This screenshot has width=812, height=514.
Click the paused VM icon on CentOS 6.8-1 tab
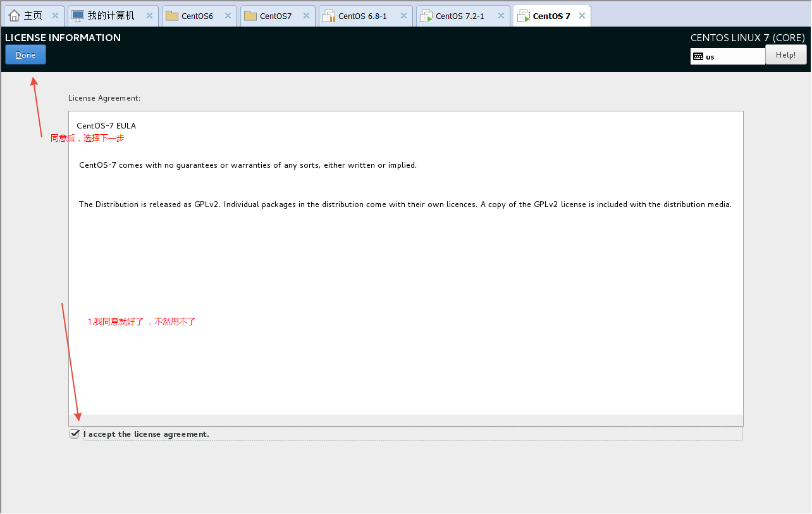coord(329,16)
